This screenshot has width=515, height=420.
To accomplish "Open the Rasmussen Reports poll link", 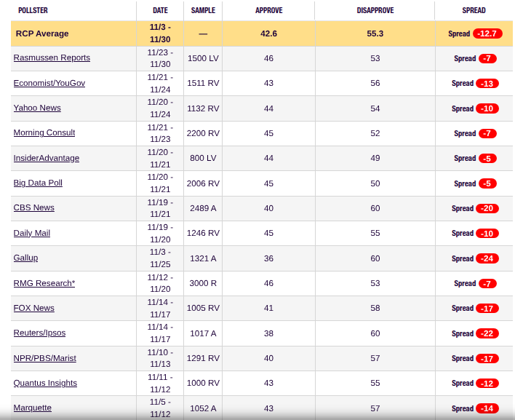I will 52,58.
